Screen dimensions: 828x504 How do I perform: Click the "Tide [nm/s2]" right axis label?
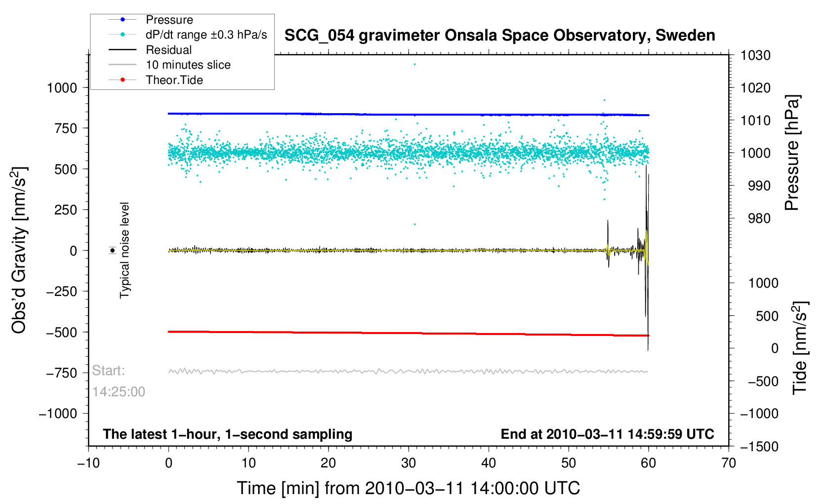(799, 348)
